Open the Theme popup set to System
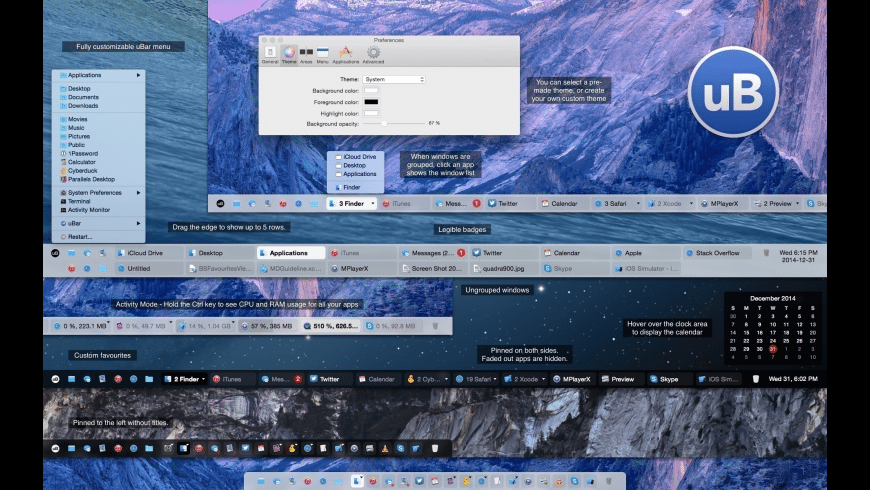Viewport: 870px width, 490px height. click(394, 79)
